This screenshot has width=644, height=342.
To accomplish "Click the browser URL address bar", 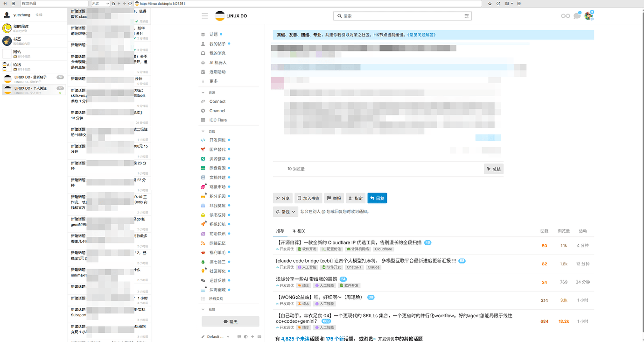I will (308, 3).
